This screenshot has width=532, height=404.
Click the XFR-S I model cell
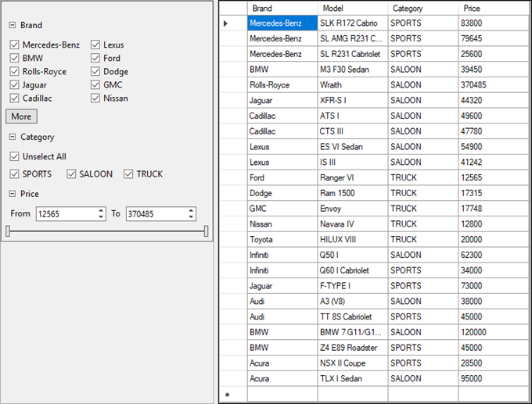coord(353,100)
